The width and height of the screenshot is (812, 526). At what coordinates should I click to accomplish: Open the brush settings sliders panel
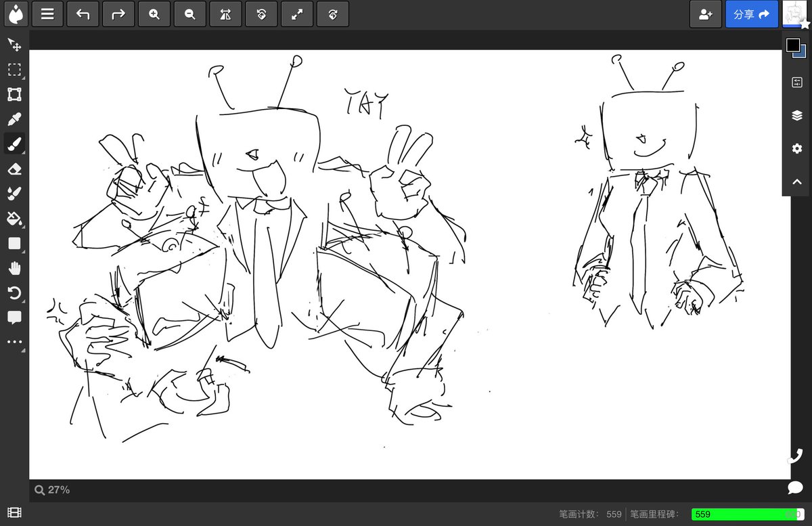[x=796, y=82]
